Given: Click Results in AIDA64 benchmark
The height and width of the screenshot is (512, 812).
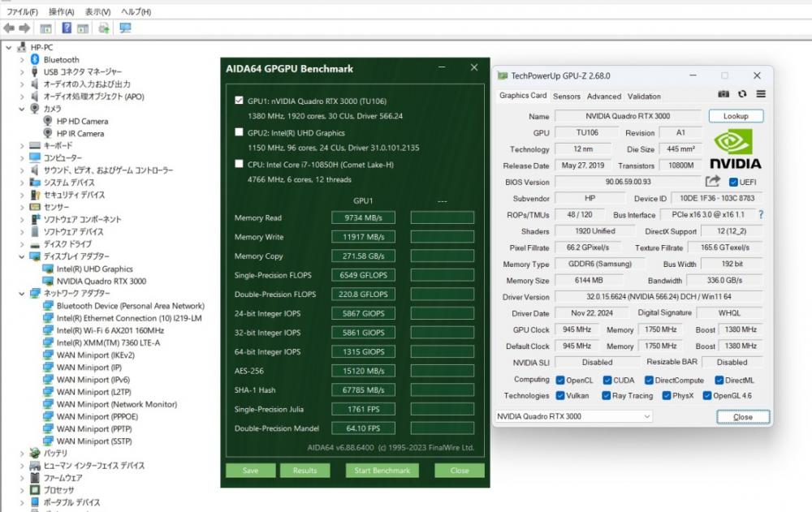Looking at the screenshot, I should [304, 471].
